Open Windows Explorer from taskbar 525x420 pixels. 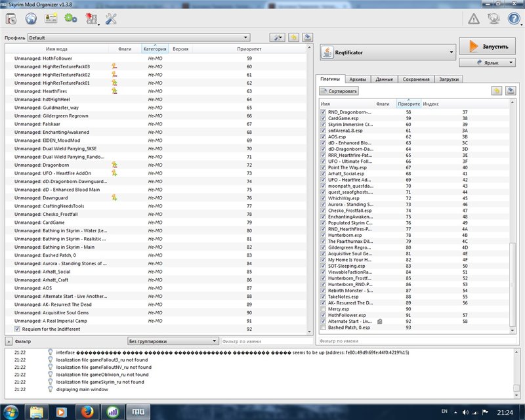pos(37,412)
